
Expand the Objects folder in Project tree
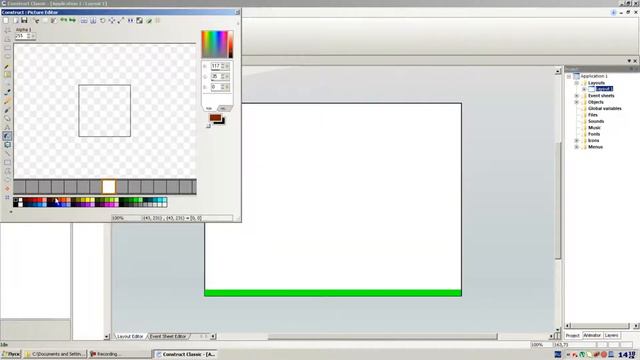click(x=576, y=102)
